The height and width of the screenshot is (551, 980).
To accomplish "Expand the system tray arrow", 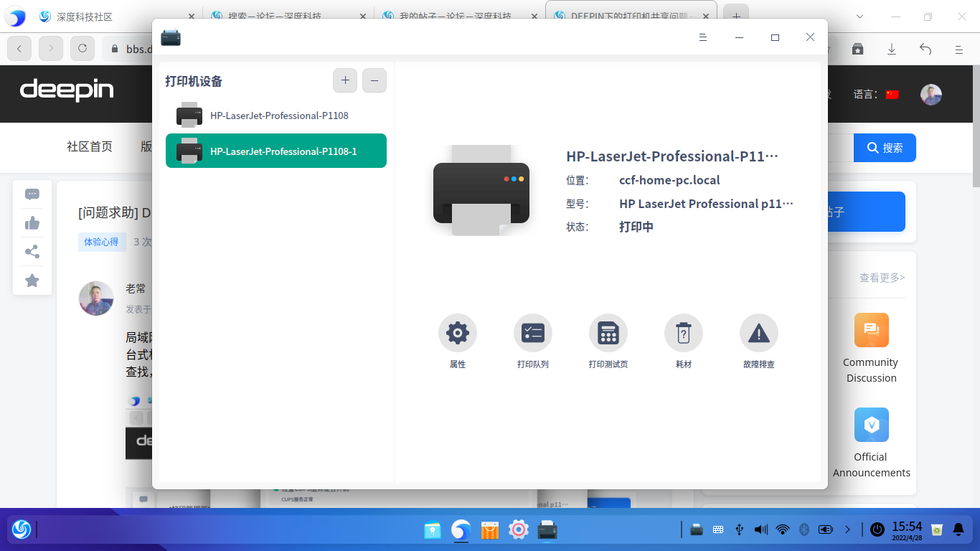I will click(847, 530).
